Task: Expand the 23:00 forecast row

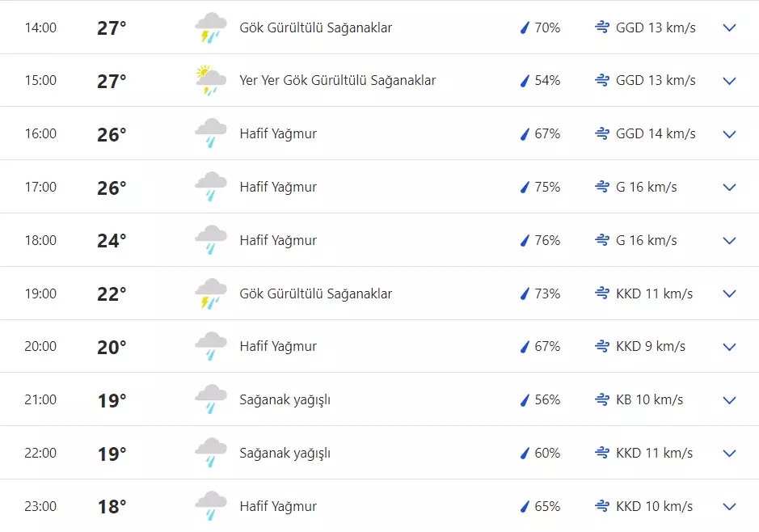Action: [x=729, y=505]
